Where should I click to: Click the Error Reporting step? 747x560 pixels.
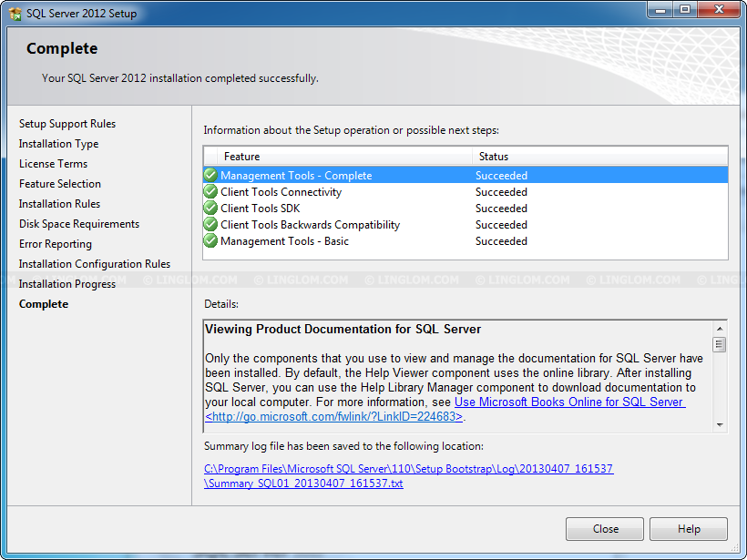[x=56, y=244]
